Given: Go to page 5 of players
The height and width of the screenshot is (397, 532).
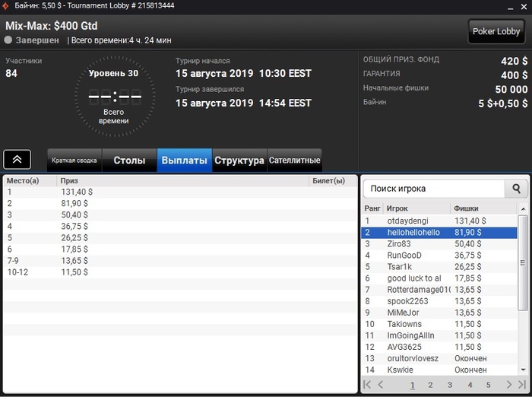Looking at the screenshot, I should (x=488, y=385).
